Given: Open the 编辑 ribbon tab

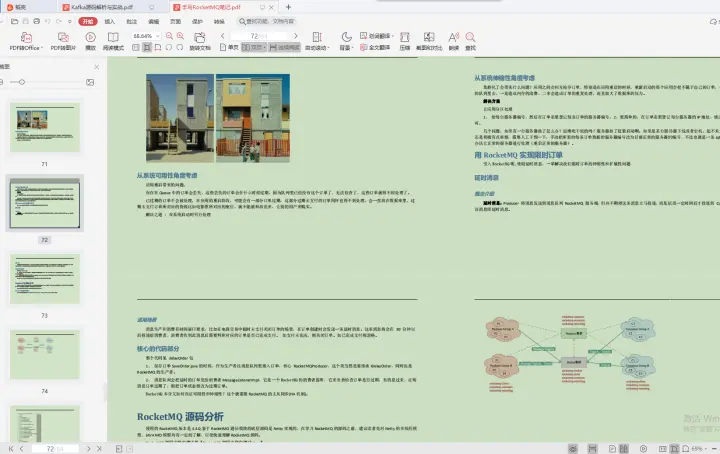Looking at the screenshot, I should point(153,21).
